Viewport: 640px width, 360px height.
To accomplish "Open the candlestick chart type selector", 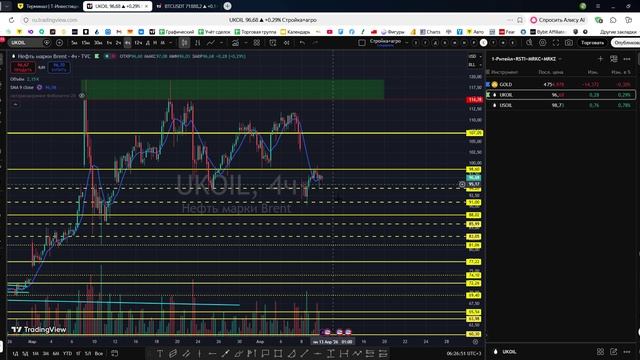I will pos(184,43).
